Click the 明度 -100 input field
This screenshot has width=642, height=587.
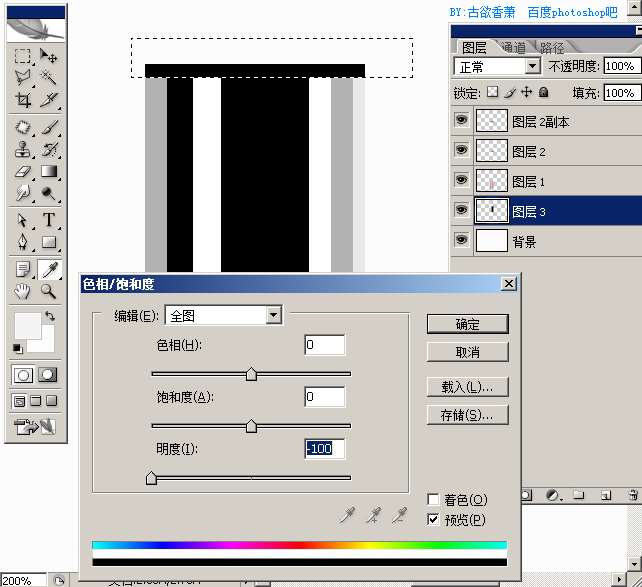click(325, 449)
